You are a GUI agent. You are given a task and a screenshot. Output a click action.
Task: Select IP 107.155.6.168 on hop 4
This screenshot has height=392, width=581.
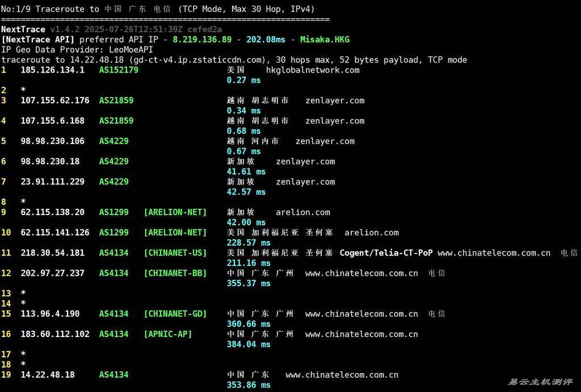(x=53, y=121)
